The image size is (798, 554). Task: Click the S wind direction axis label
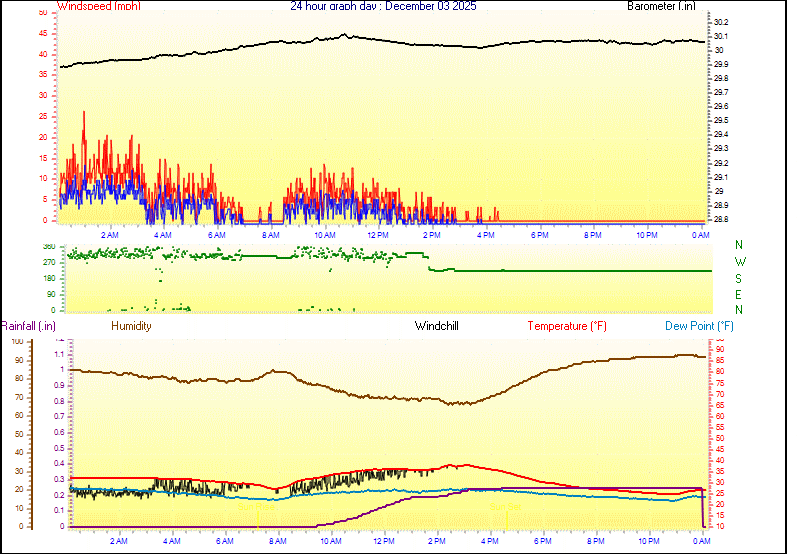(x=739, y=278)
